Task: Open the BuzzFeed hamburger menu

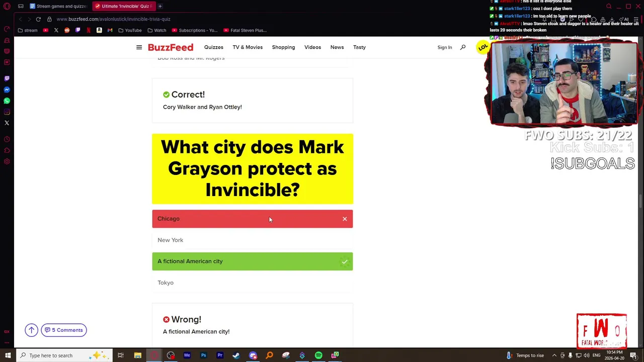Action: pos(139,47)
